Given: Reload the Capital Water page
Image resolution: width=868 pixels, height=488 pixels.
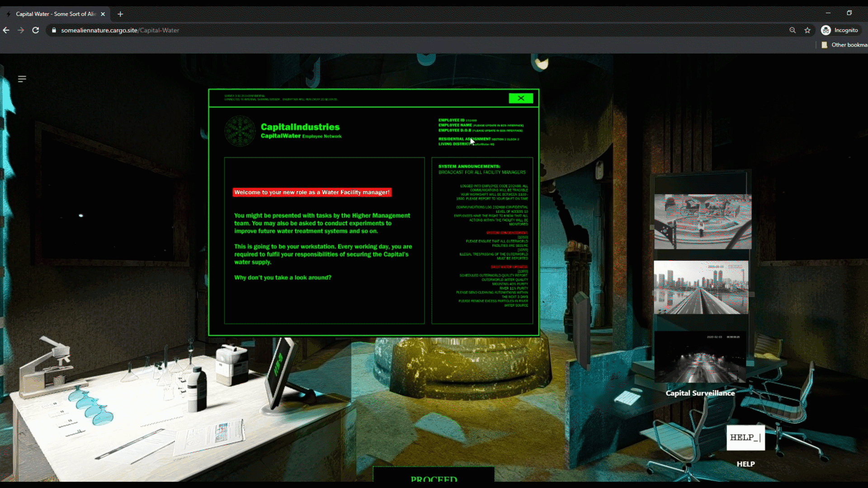Looking at the screenshot, I should tap(36, 30).
